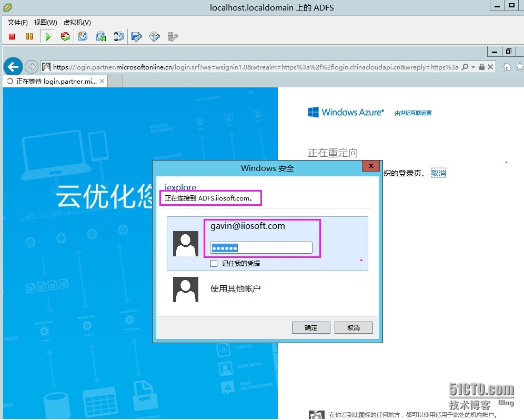This screenshot has height=420, width=524.
Task: Click the avatar next to 使用其他帐户
Action: (186, 289)
